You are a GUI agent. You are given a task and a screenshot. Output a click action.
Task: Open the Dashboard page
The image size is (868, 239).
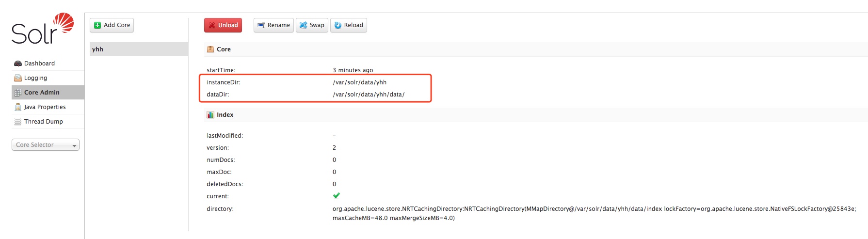tap(39, 64)
